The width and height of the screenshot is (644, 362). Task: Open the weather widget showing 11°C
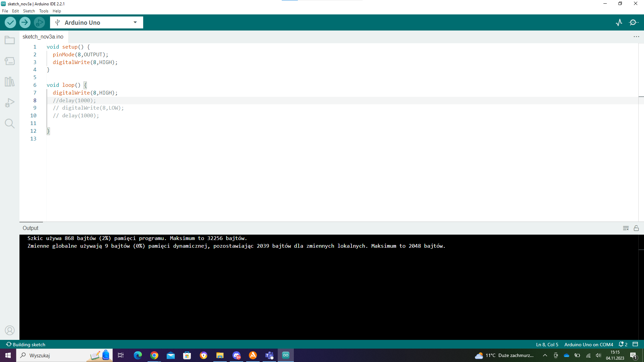(504, 355)
